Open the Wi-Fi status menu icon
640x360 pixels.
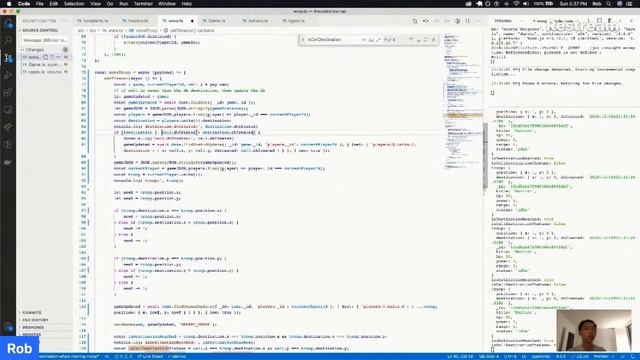[x=516, y=4]
